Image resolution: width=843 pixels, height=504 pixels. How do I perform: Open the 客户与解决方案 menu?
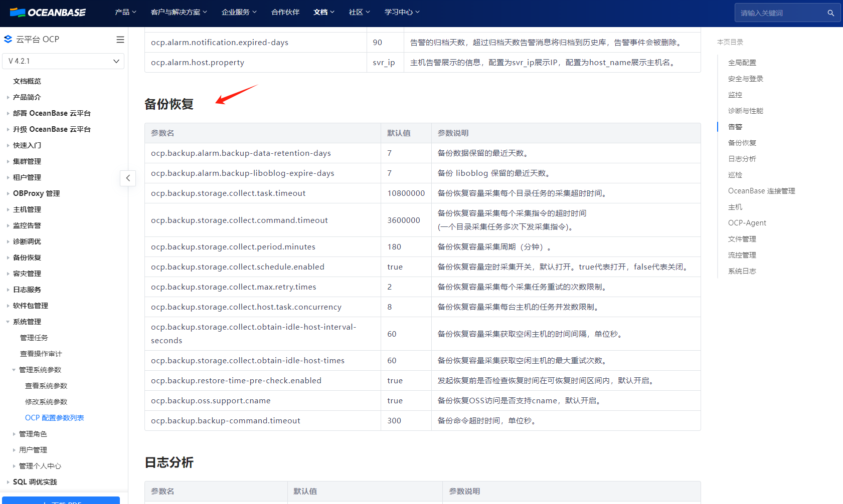tap(179, 12)
